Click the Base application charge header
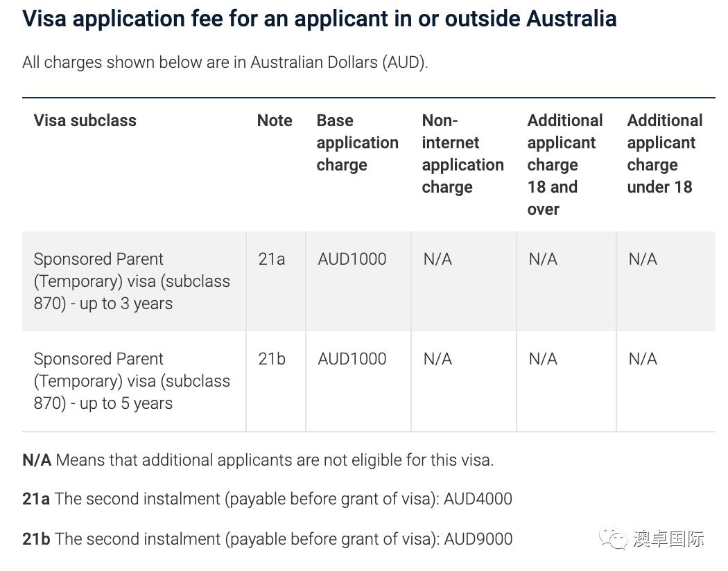728x571 pixels. 357,143
